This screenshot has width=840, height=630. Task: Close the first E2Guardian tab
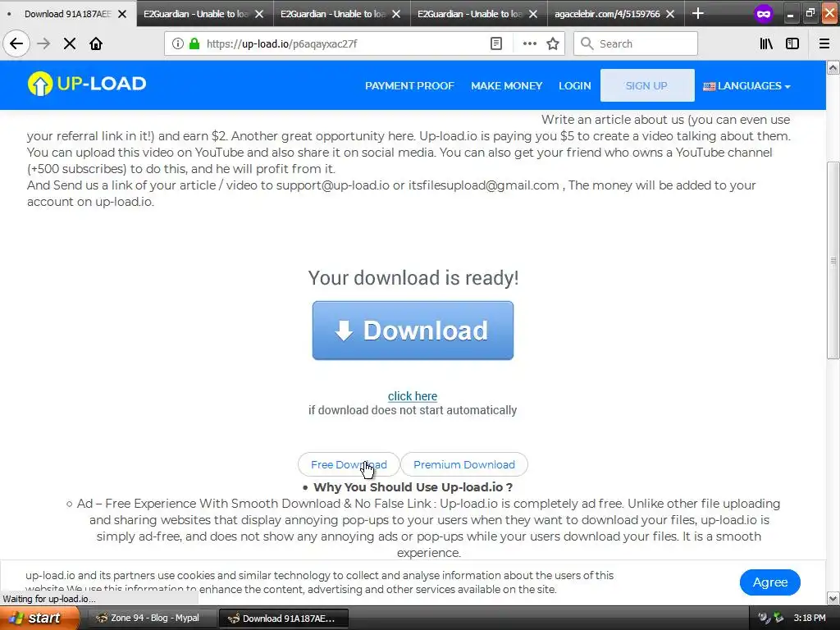point(259,14)
